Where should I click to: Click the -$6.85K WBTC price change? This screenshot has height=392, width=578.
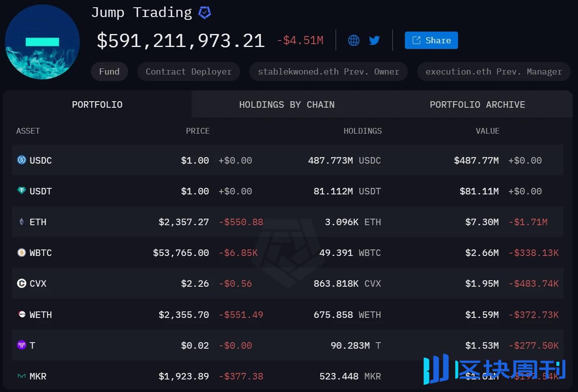pyautogui.click(x=238, y=253)
